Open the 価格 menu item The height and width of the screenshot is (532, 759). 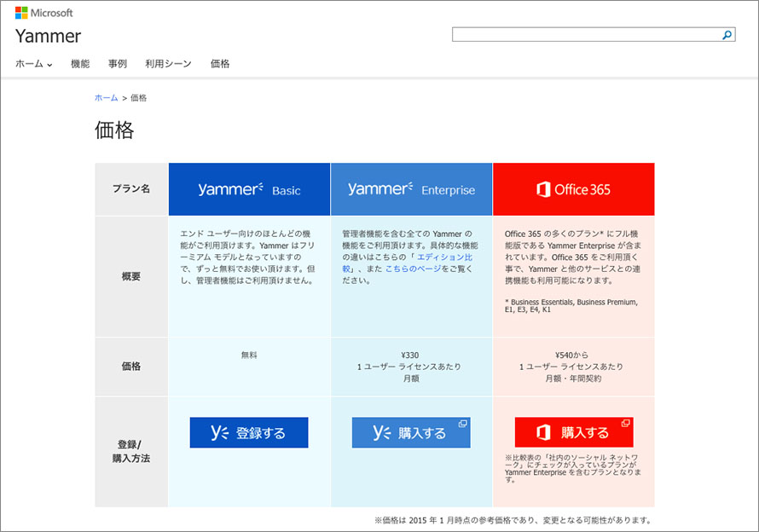[x=220, y=64]
